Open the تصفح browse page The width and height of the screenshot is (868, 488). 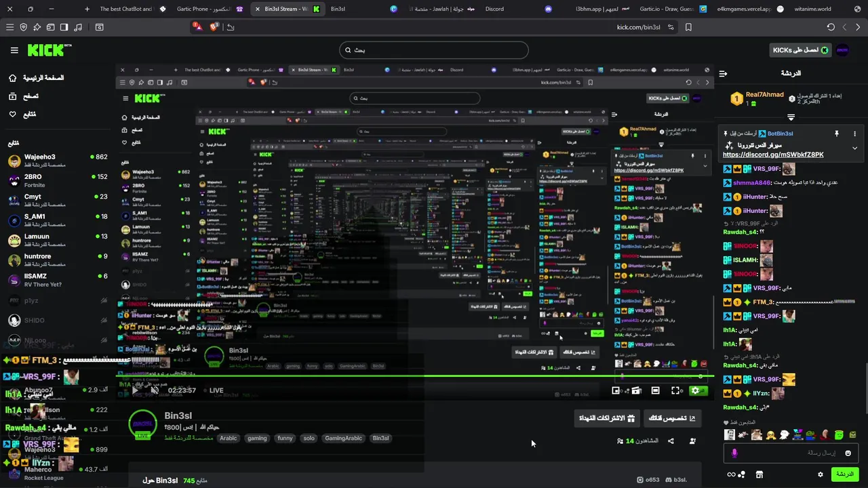pos(24,96)
